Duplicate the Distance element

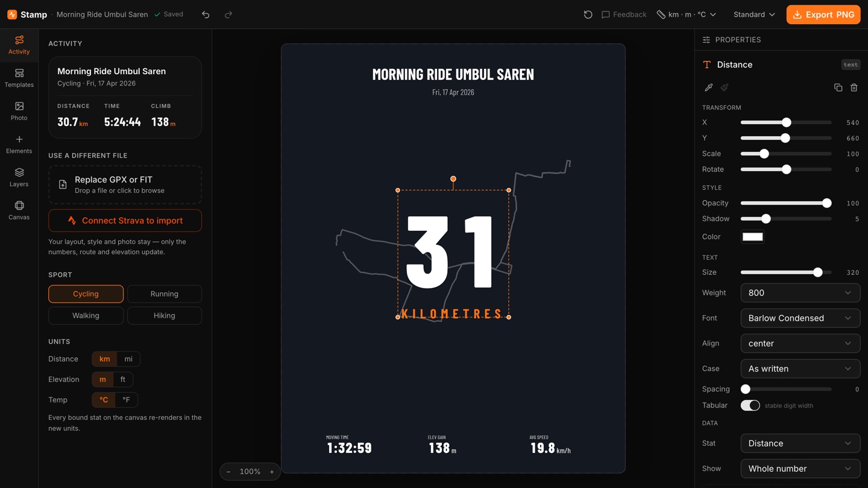(x=838, y=88)
